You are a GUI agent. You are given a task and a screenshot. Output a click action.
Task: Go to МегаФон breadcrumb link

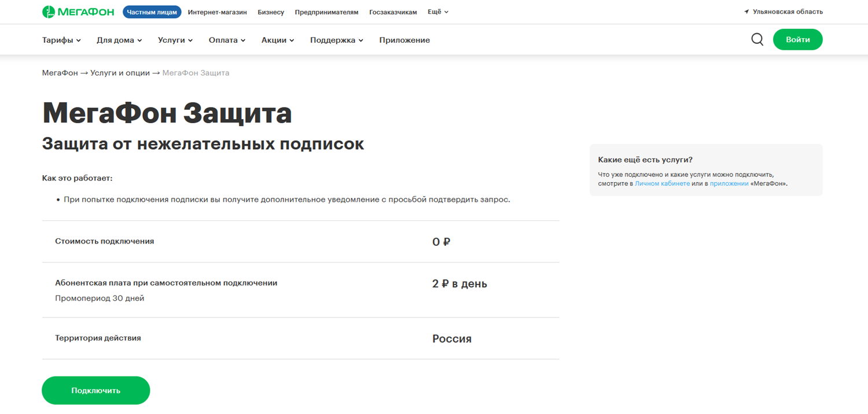tap(60, 73)
